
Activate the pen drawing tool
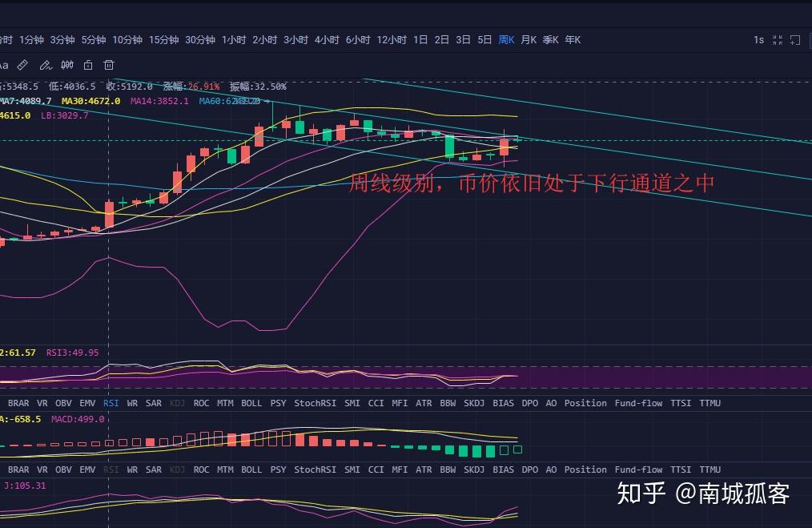pos(46,65)
